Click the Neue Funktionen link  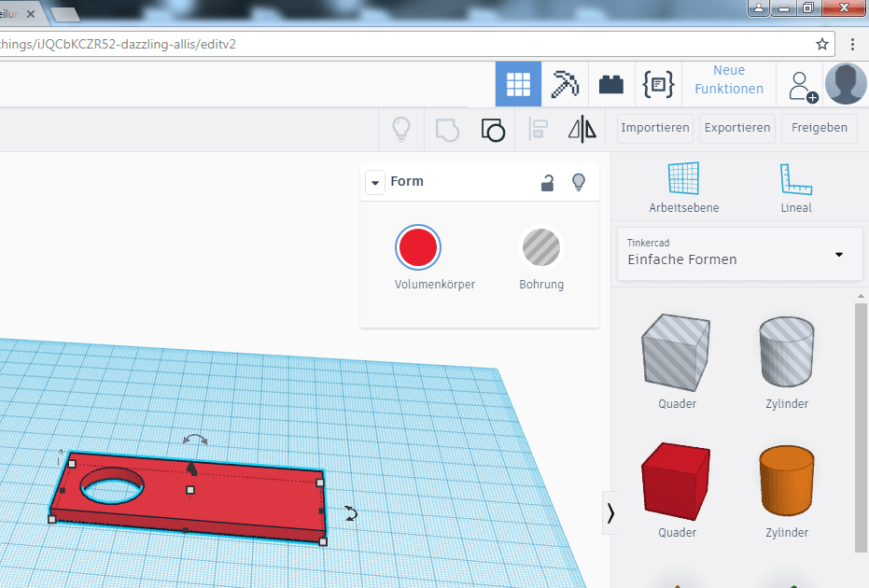(729, 79)
